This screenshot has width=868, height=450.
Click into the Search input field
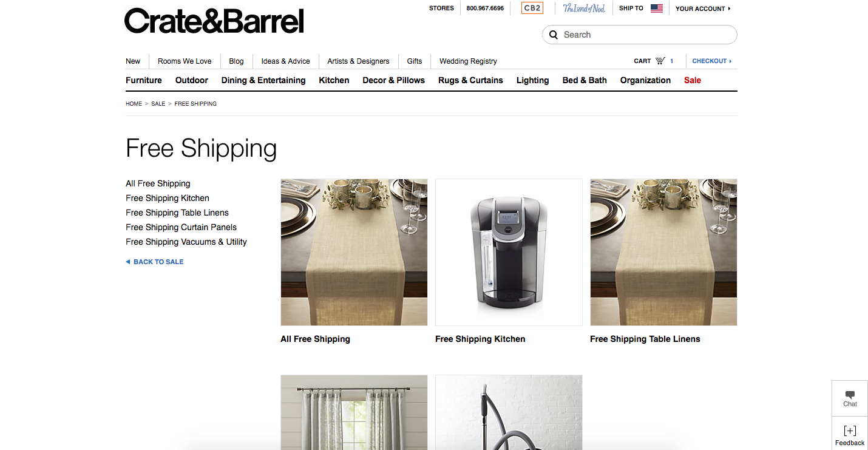tap(646, 35)
